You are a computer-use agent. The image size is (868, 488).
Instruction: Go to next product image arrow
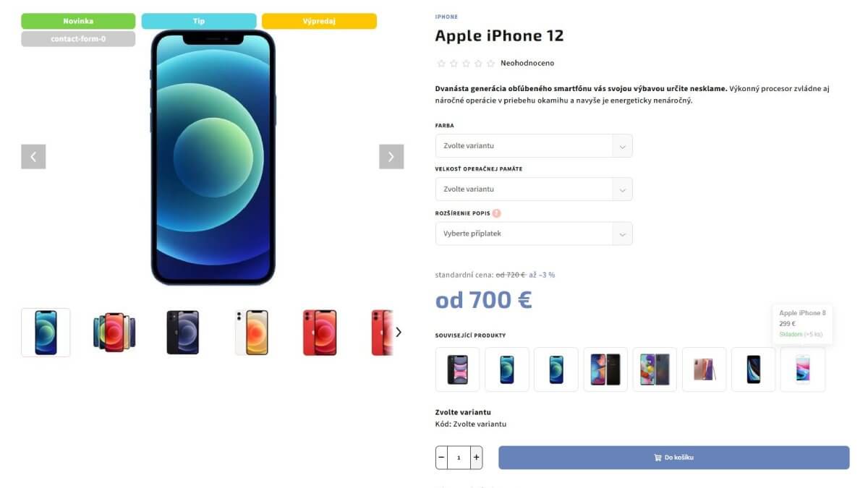pos(391,157)
